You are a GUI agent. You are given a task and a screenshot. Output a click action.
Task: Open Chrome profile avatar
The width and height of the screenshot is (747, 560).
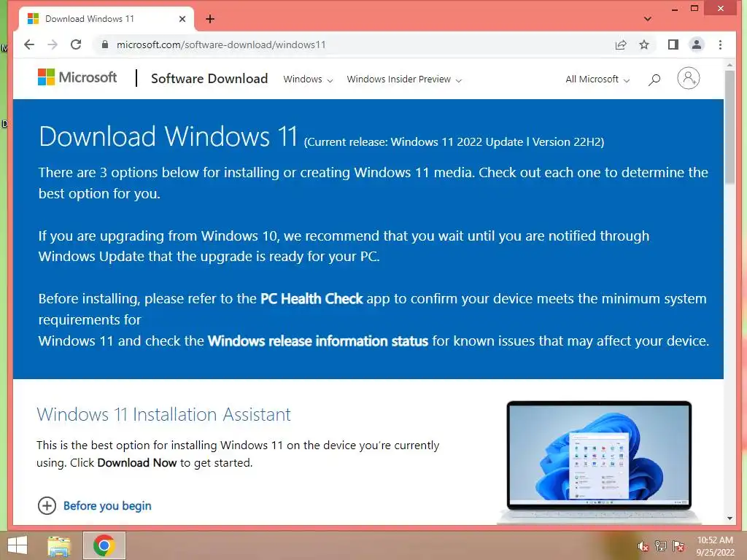(697, 44)
